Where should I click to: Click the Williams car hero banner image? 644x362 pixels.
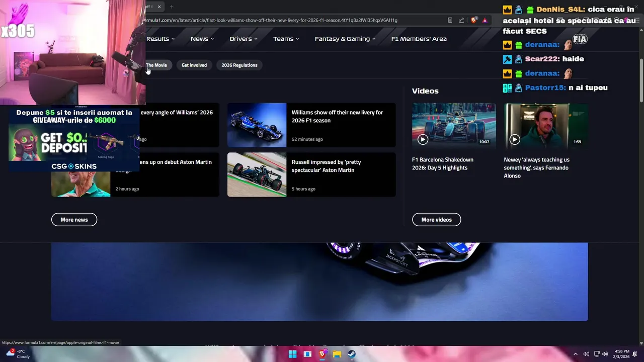click(319, 282)
